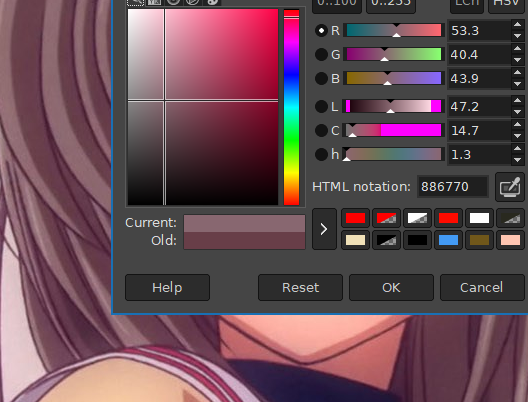Focus the L value field showing 47.2
Viewport: 528px width, 402px height.
pos(479,106)
